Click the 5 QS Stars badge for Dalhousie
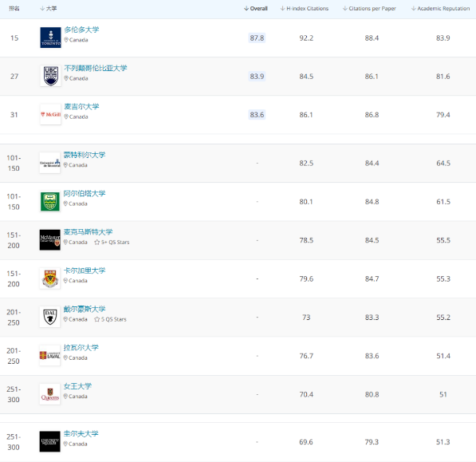 (111, 319)
